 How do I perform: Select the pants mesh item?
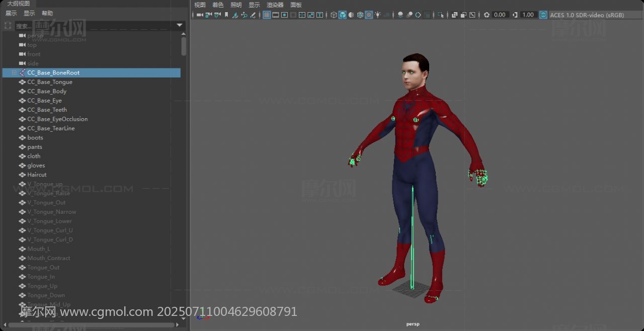pyautogui.click(x=35, y=147)
